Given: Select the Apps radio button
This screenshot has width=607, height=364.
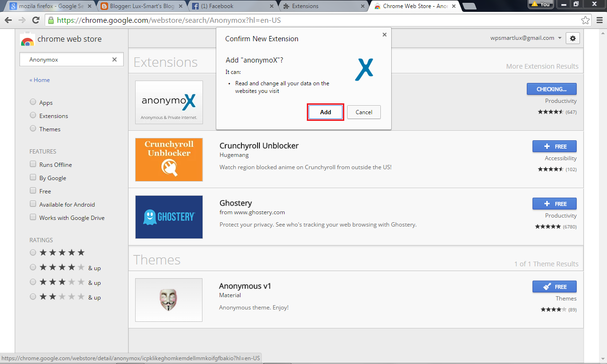Looking at the screenshot, I should coord(33,102).
